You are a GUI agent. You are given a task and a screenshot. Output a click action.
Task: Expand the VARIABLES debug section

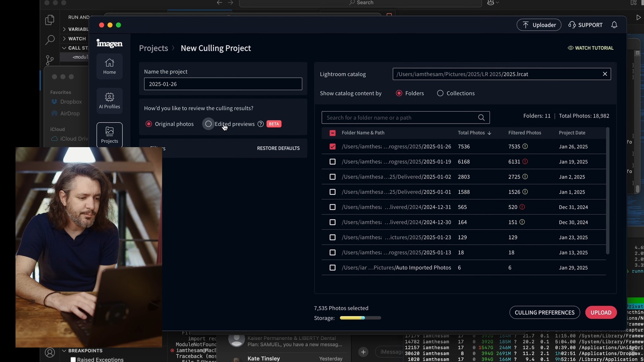click(64, 29)
